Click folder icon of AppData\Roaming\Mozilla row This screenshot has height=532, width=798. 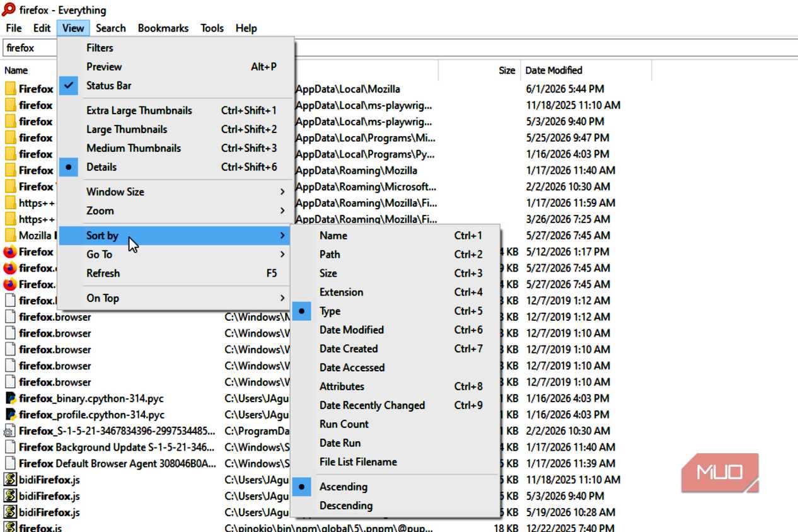(10, 170)
